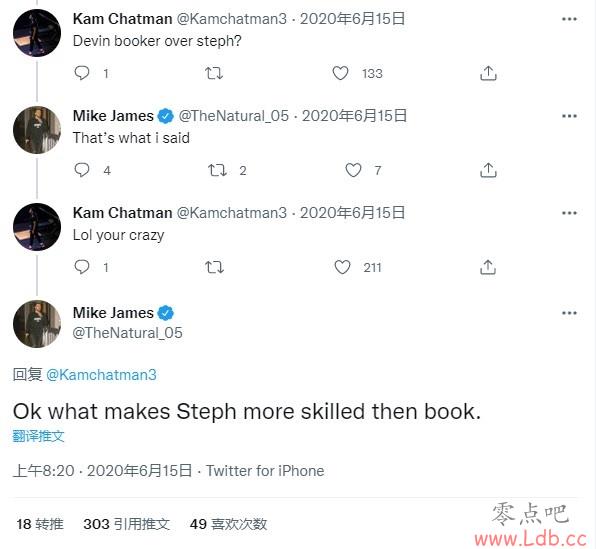
Task: Like the tweet with 133 likes
Action: click(340, 73)
